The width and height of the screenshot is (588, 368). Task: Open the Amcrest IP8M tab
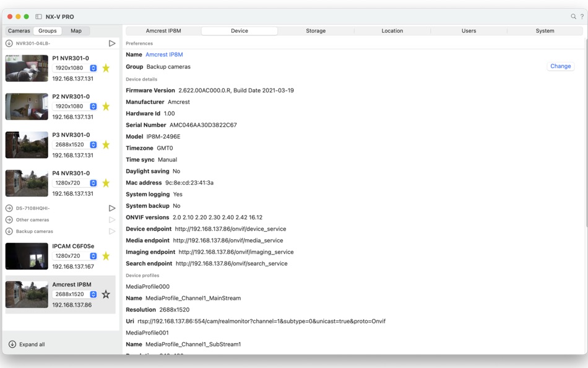(163, 31)
